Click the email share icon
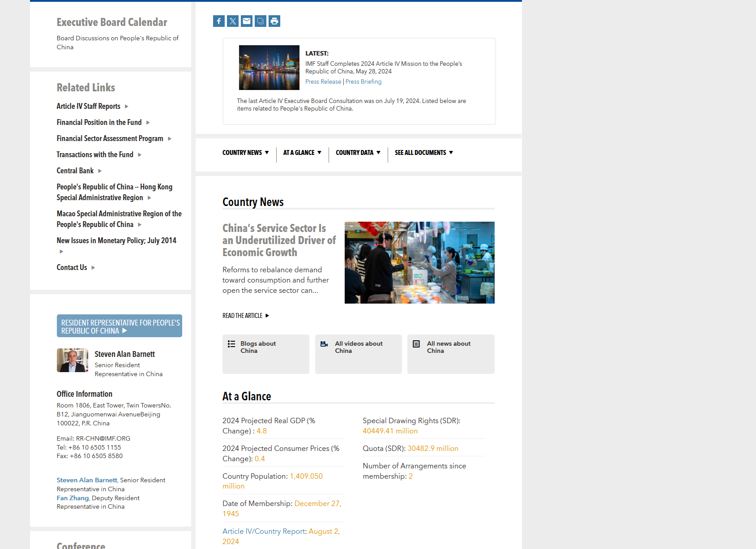Screen dimensions: 756x549 point(247,21)
